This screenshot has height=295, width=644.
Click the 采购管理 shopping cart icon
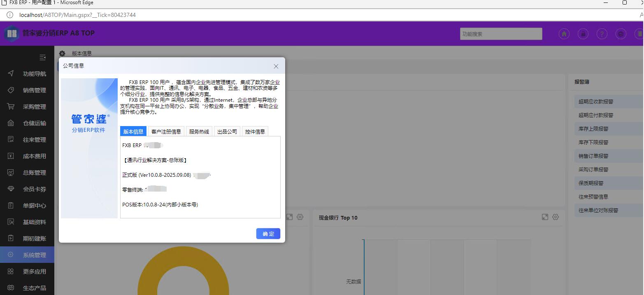[11, 107]
